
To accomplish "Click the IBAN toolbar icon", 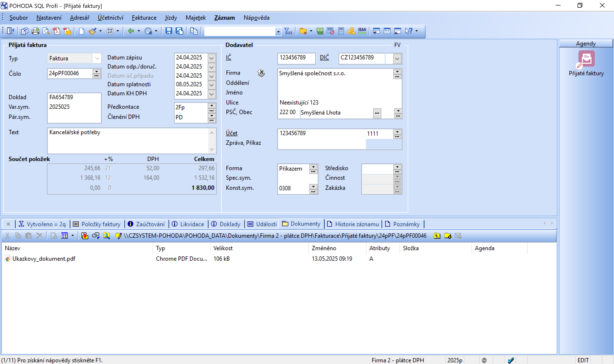I will point(362,31).
